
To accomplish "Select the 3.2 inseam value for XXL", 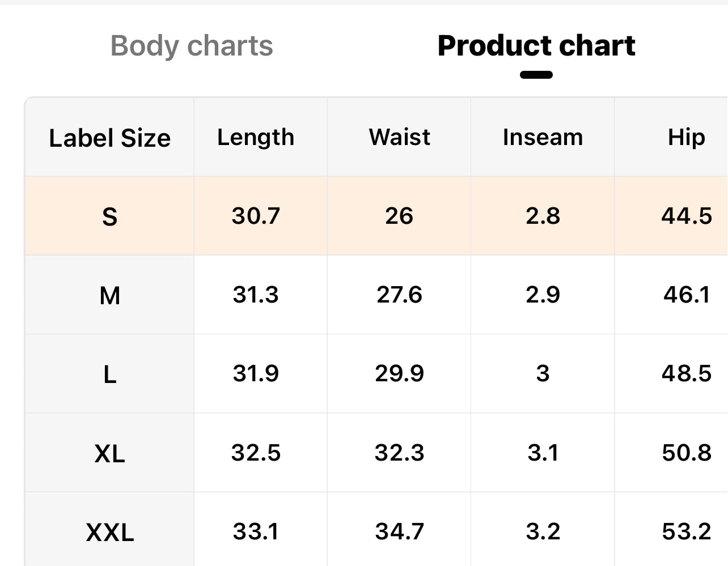I will (543, 531).
